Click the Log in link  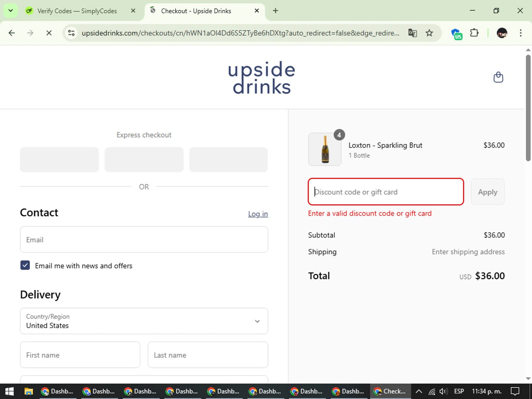click(258, 214)
